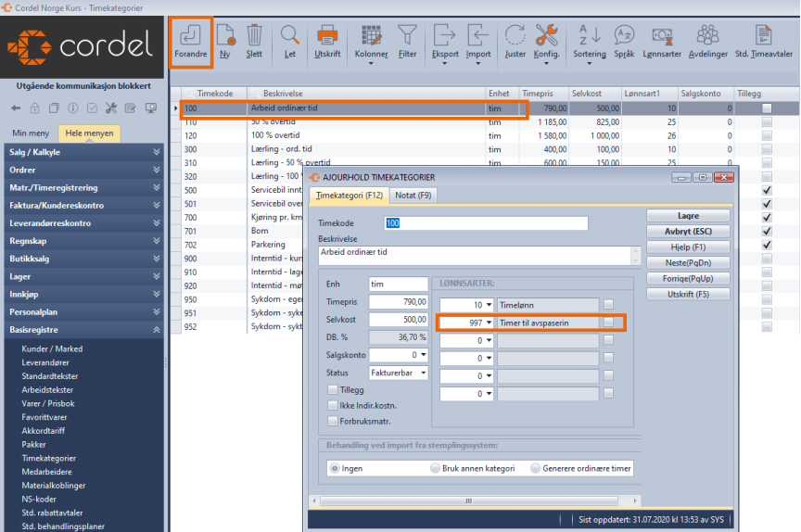Click the Hjelp (F1) button
The image size is (801, 532).
tap(688, 247)
